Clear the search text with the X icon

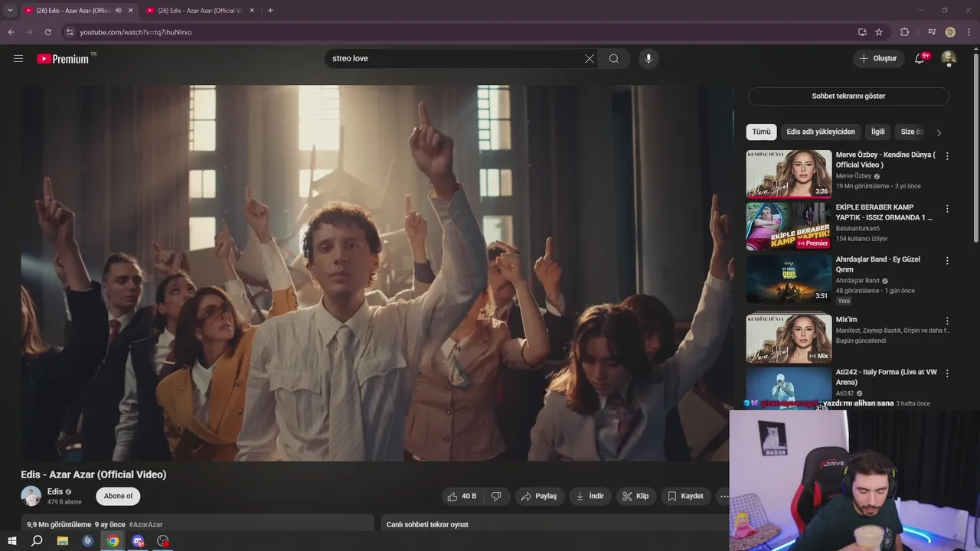(x=590, y=58)
